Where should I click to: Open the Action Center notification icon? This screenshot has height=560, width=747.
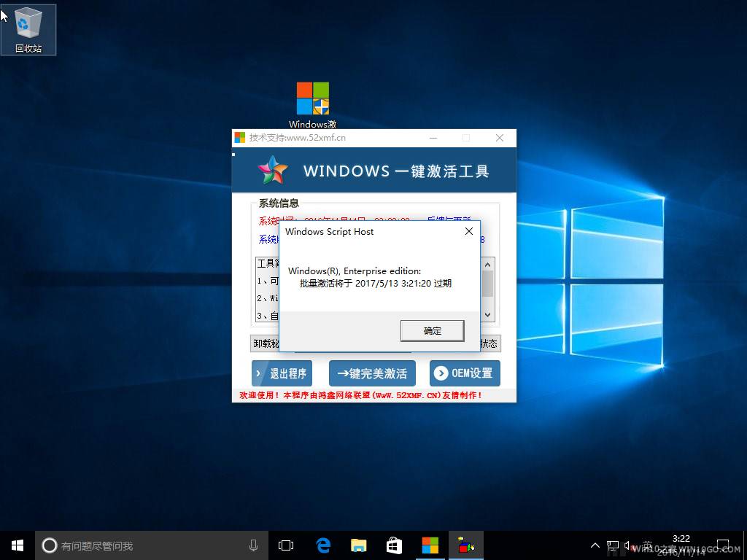click(723, 545)
